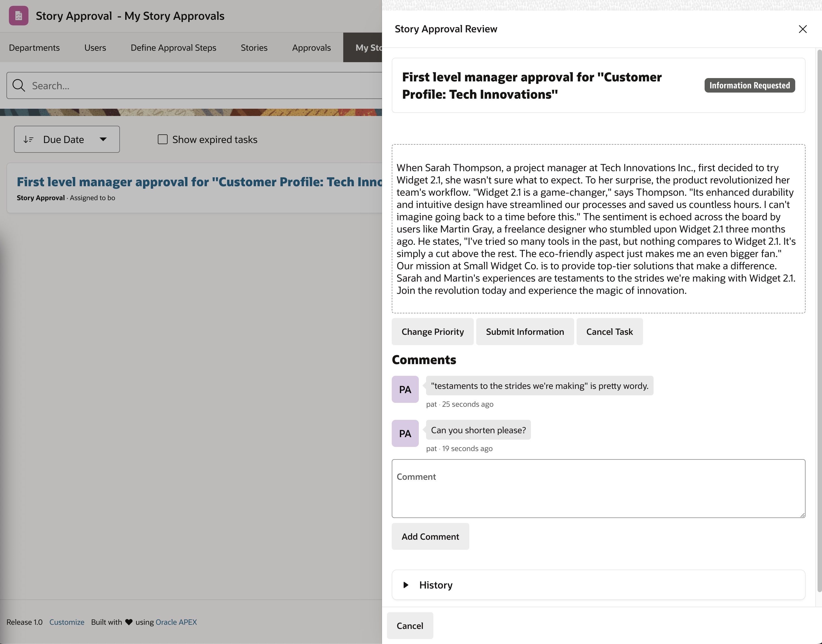Open the Departments tab
822x644 pixels.
tap(34, 48)
